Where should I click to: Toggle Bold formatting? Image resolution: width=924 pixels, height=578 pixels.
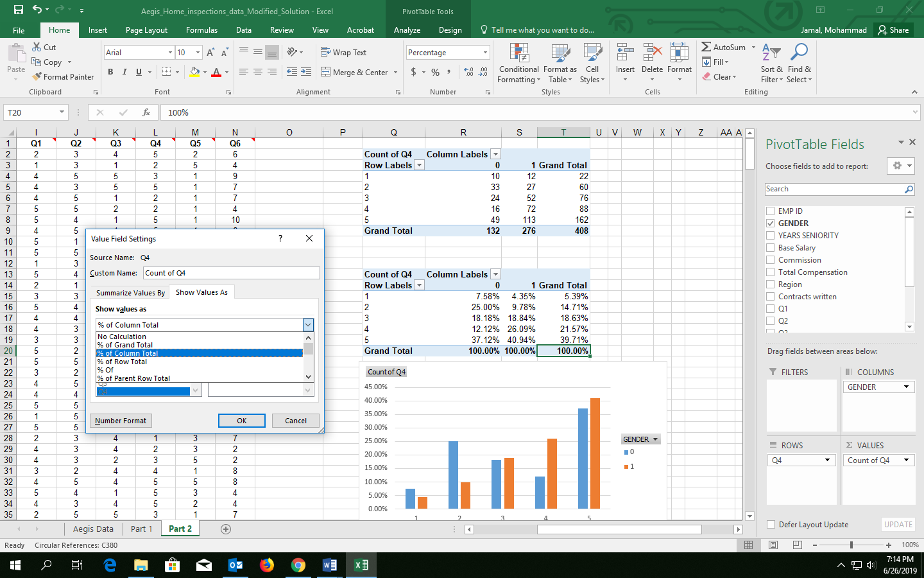[x=110, y=72]
